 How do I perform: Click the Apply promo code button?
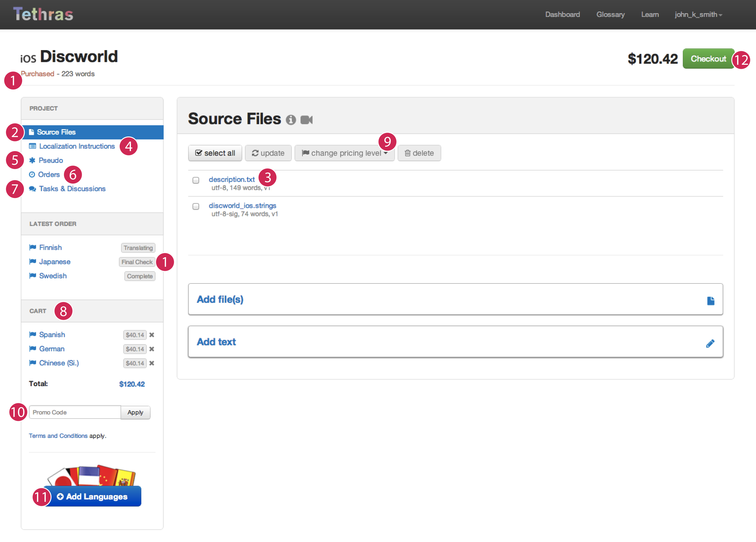(135, 412)
